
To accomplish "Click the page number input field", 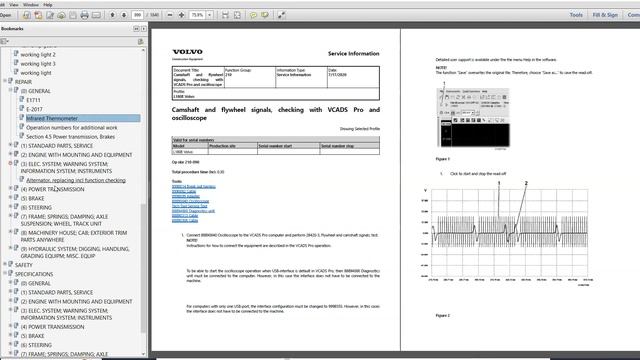I will coord(138,15).
